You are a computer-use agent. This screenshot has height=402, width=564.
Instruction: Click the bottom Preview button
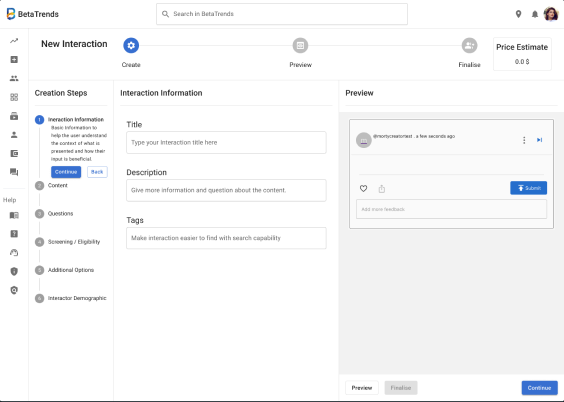362,388
